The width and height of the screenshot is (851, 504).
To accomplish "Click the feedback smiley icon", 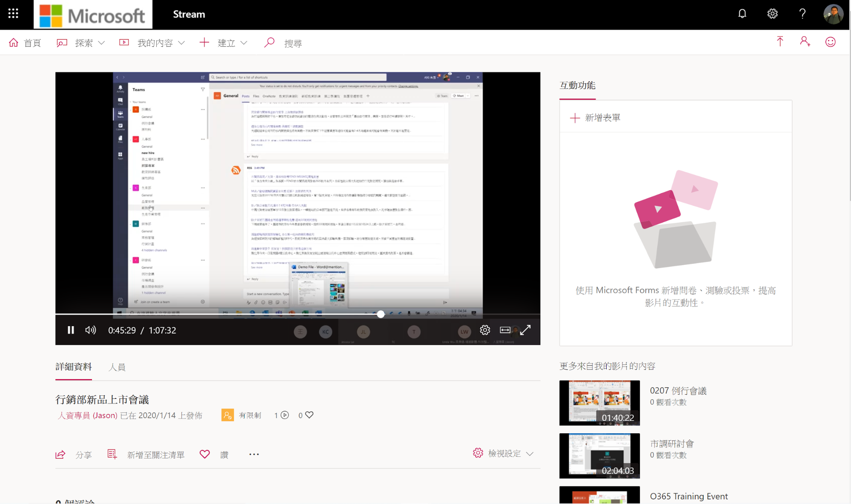I will pyautogui.click(x=830, y=42).
